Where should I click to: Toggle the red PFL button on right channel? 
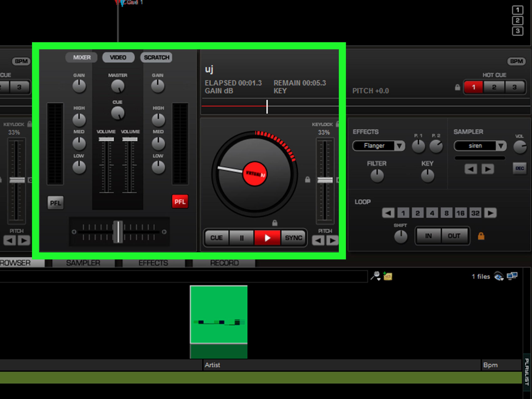click(180, 202)
